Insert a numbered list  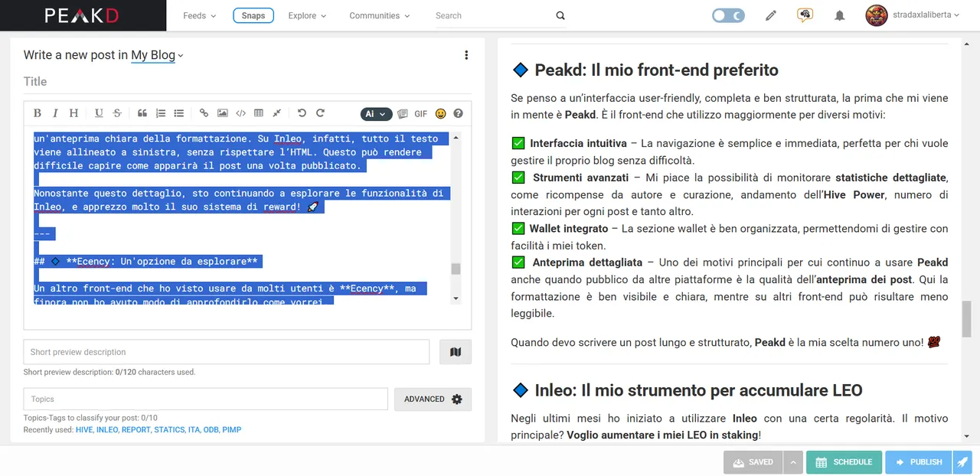click(x=161, y=113)
